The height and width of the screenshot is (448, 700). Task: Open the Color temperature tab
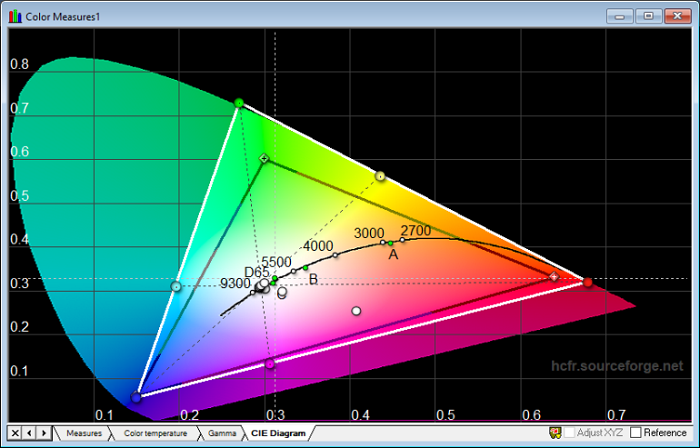(154, 433)
